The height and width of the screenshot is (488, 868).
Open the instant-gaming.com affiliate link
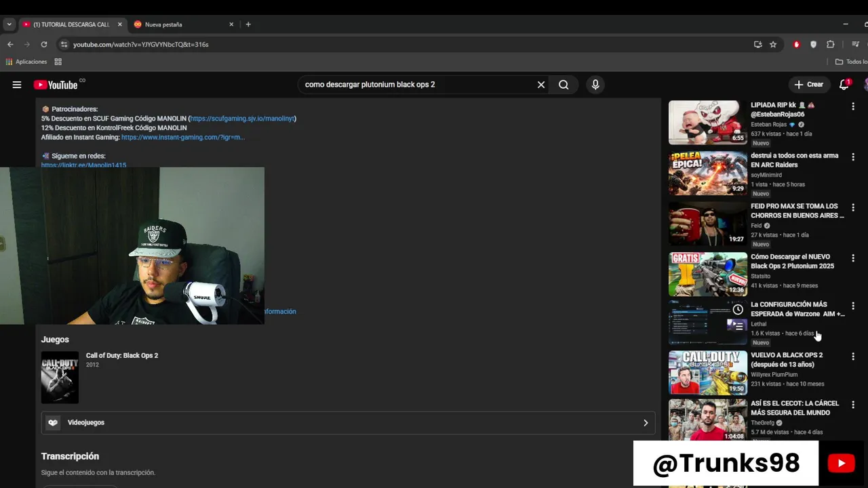(183, 137)
